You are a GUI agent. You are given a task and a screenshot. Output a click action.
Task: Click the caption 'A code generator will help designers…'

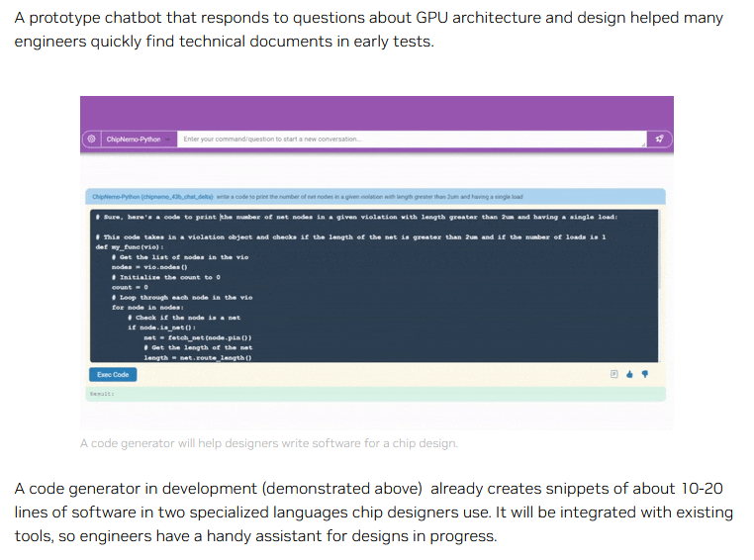point(269,443)
